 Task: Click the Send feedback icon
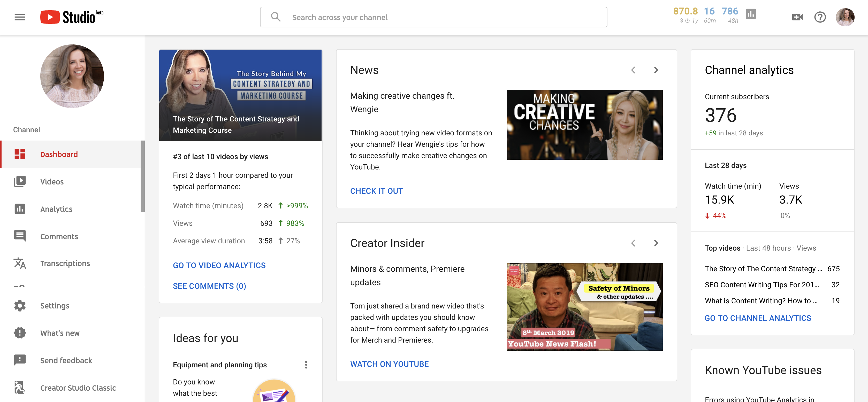point(20,360)
